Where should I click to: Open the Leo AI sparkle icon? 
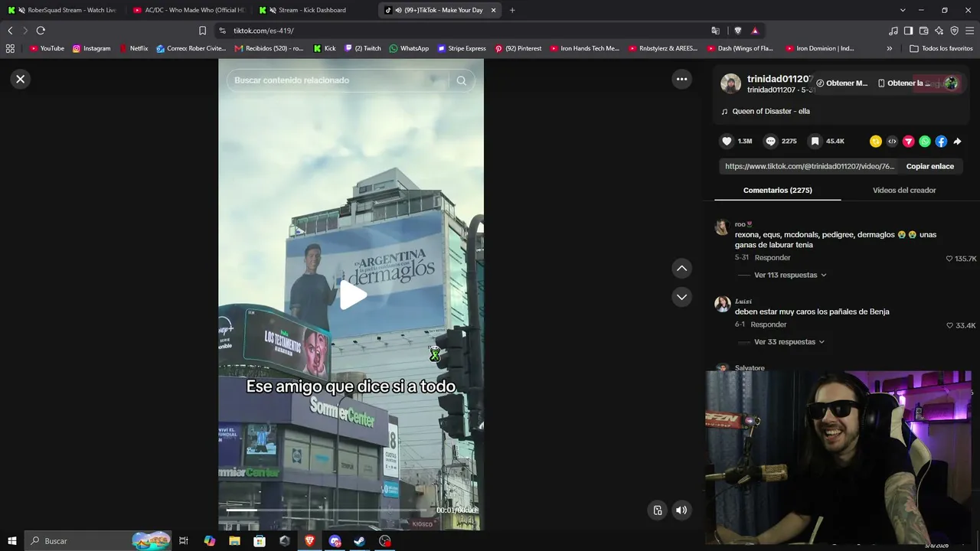click(939, 31)
